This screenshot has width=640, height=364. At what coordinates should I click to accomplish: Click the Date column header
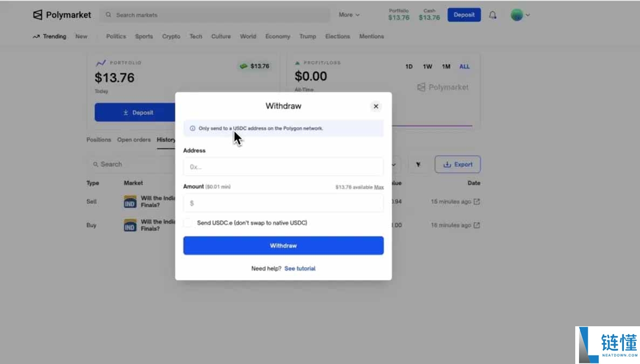[474, 183]
